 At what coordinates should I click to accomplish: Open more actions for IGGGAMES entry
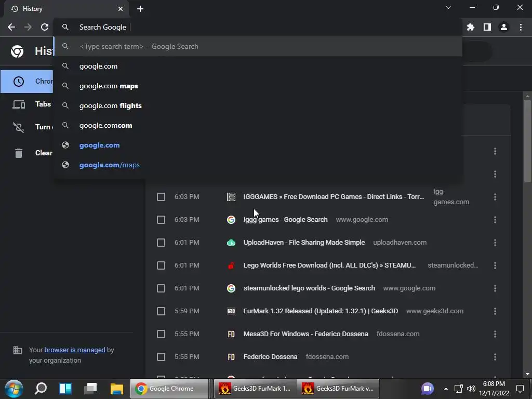[x=495, y=197]
